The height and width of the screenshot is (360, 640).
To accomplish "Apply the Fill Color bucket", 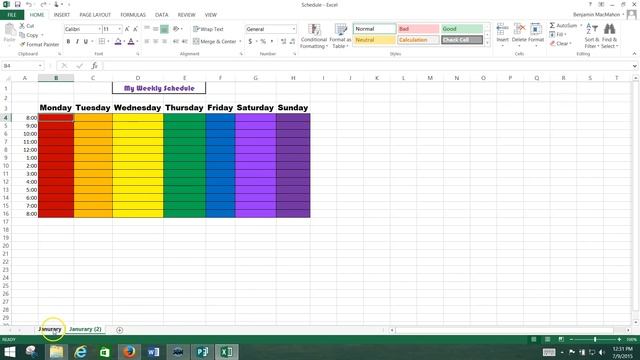I will pos(118,41).
